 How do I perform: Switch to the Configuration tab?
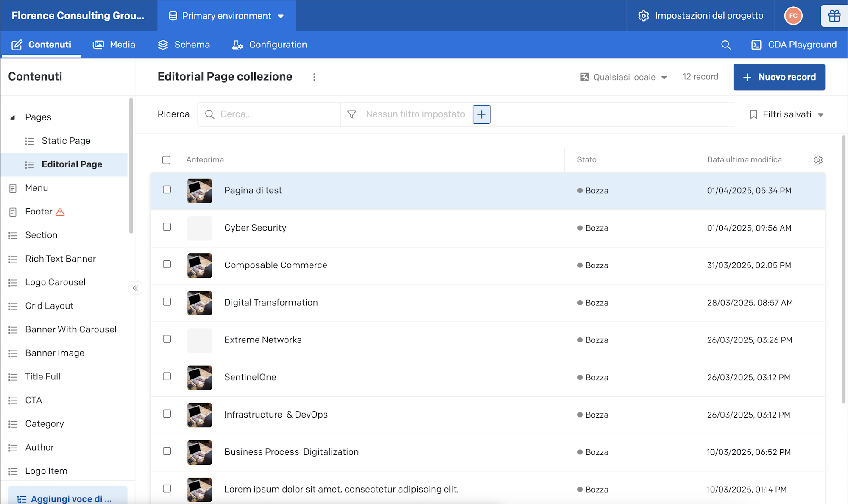(x=269, y=45)
